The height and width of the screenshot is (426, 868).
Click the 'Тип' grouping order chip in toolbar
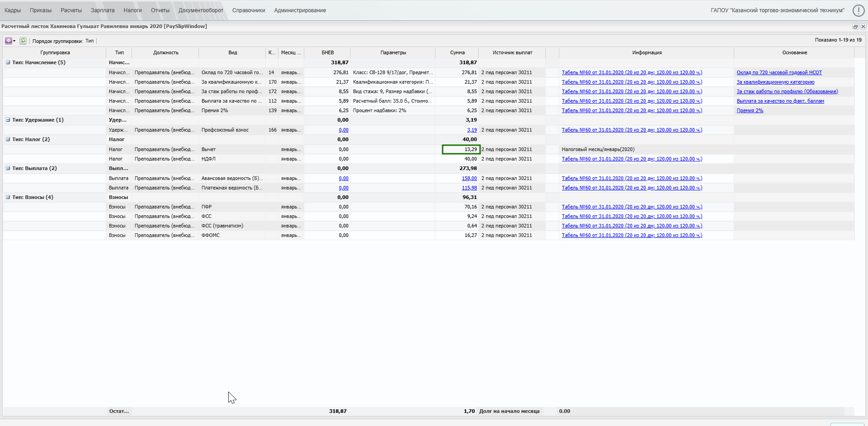click(x=90, y=41)
